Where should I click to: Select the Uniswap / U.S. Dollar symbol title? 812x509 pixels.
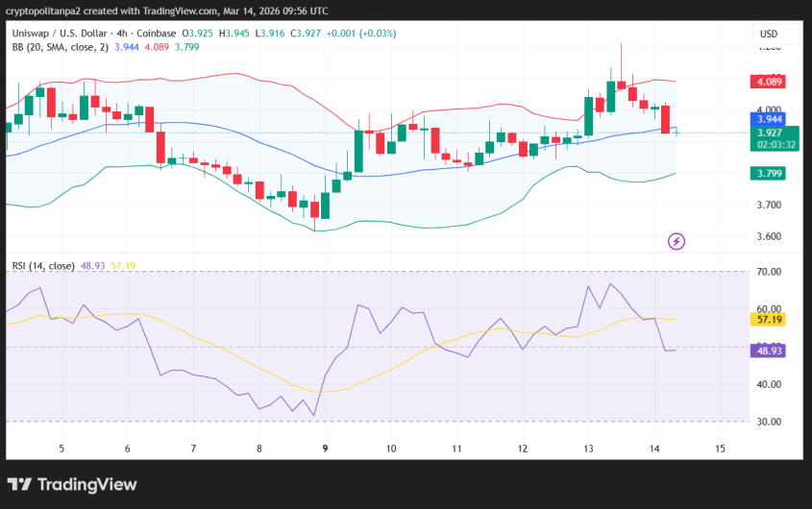click(x=60, y=34)
